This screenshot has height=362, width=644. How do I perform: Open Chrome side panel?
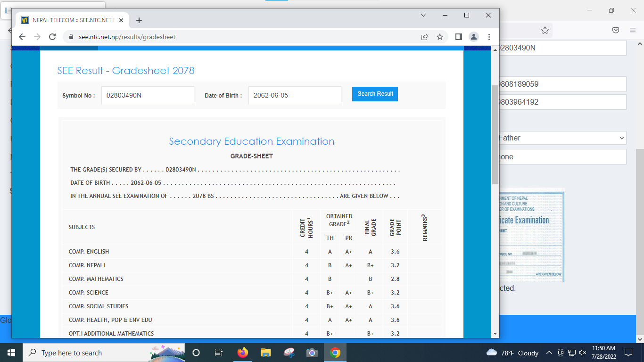458,37
